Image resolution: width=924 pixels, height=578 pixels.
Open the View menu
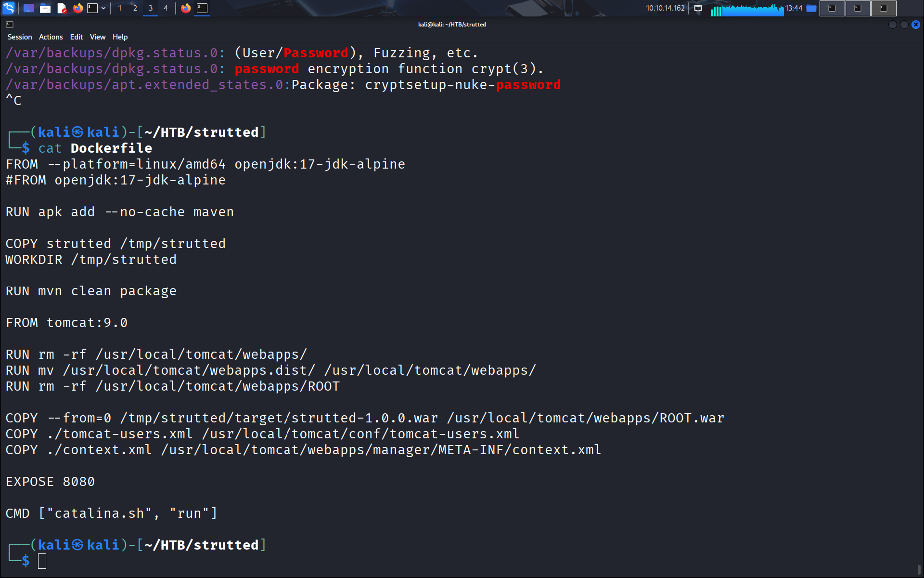[x=97, y=37]
